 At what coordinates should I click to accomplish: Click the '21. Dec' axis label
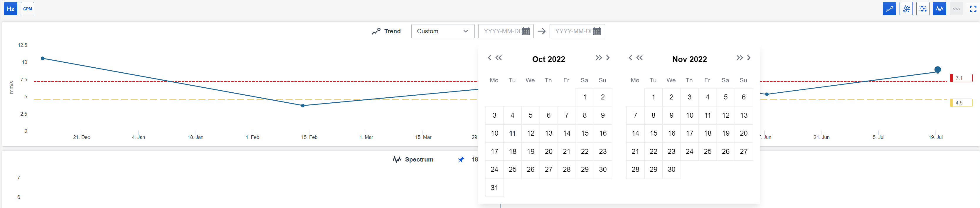(x=81, y=137)
